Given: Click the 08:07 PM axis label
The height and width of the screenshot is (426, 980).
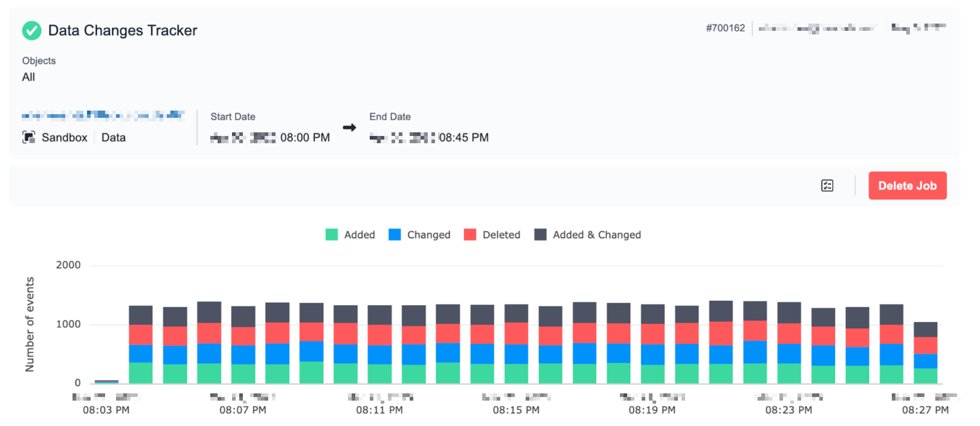Looking at the screenshot, I should point(243,410).
